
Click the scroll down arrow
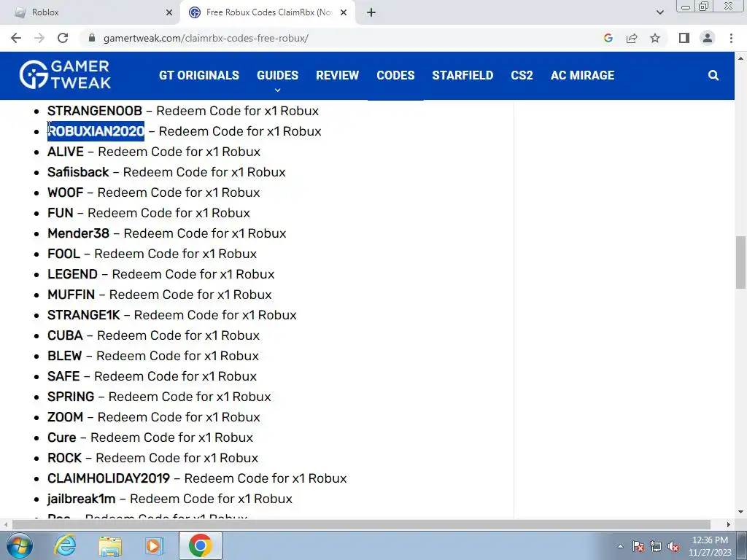740,513
